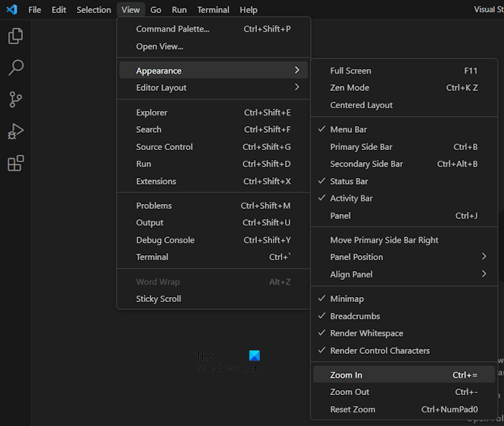Select Command Palette from View menu
Image resolution: width=504 pixels, height=426 pixels.
pyautogui.click(x=173, y=30)
